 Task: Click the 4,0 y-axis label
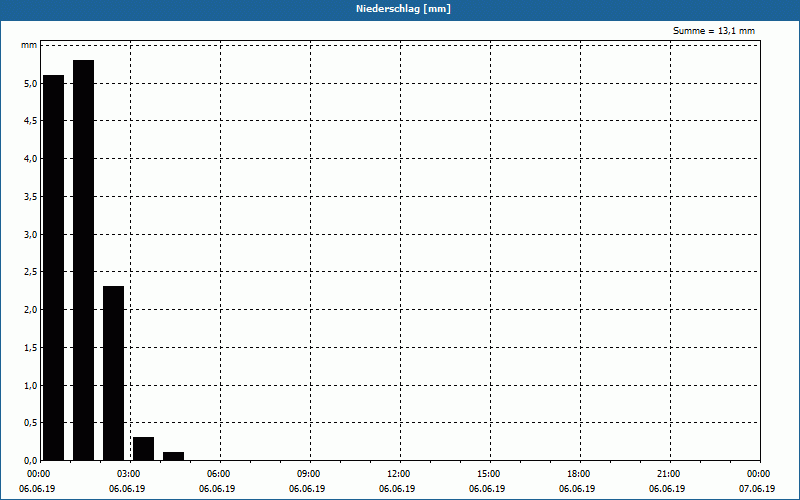tap(31, 159)
